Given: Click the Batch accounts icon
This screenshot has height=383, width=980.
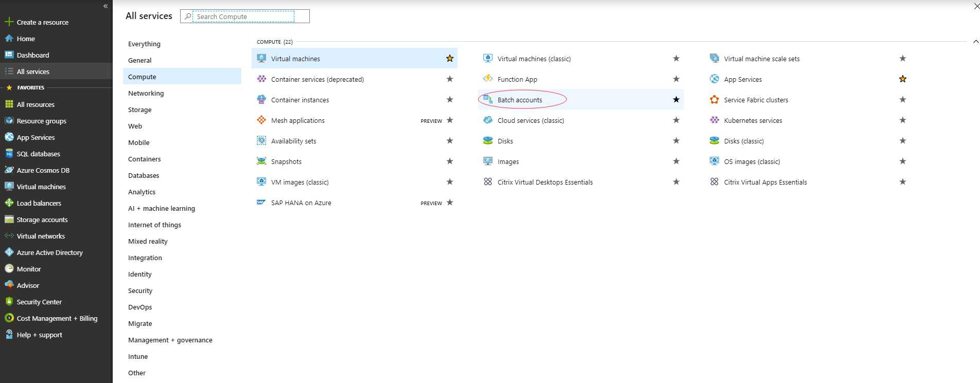Looking at the screenshot, I should pos(488,99).
